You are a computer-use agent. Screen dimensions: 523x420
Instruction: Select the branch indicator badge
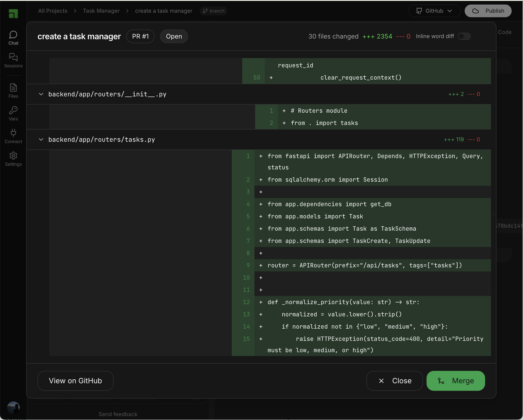click(213, 11)
